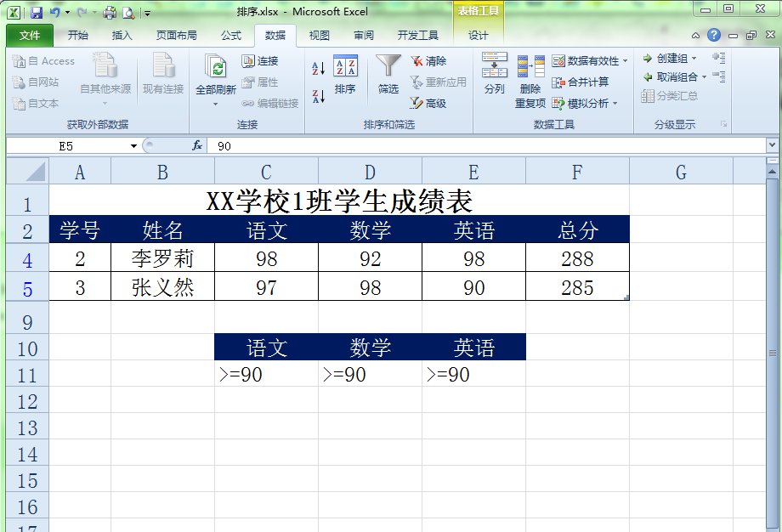The image size is (782, 532).
Task: Select the title XX学校1班学生成绩表
Action: 339,201
